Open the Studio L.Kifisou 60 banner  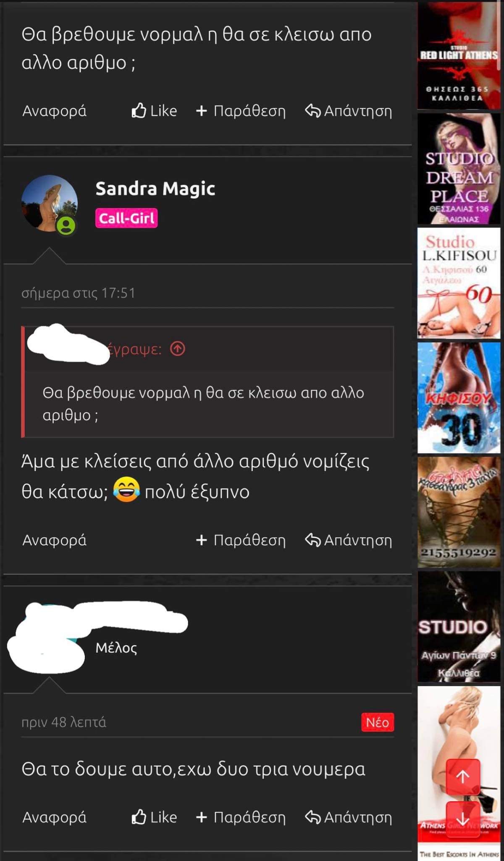(459, 283)
